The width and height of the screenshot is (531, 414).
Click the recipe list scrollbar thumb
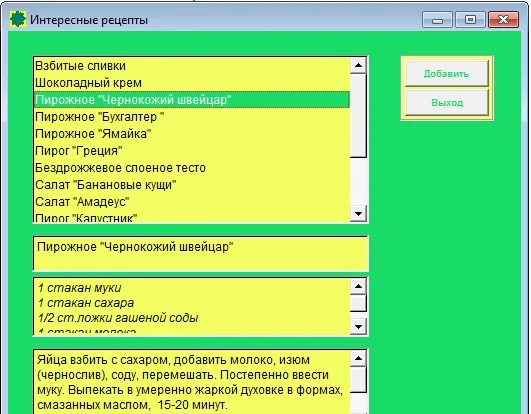[358, 115]
